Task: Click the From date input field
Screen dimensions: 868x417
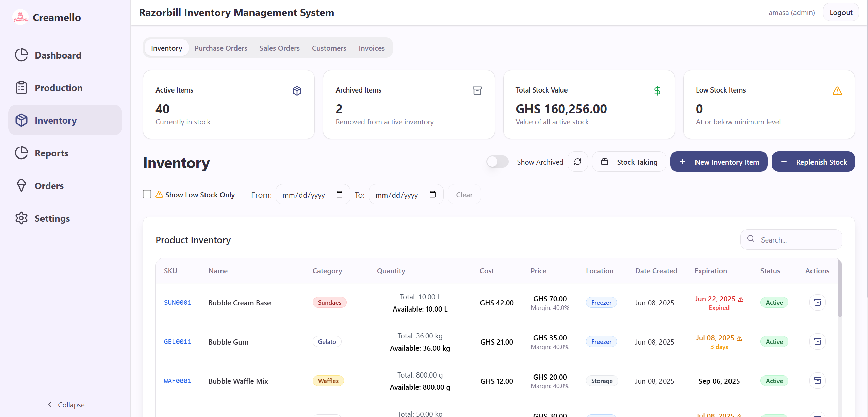Action: click(x=313, y=194)
